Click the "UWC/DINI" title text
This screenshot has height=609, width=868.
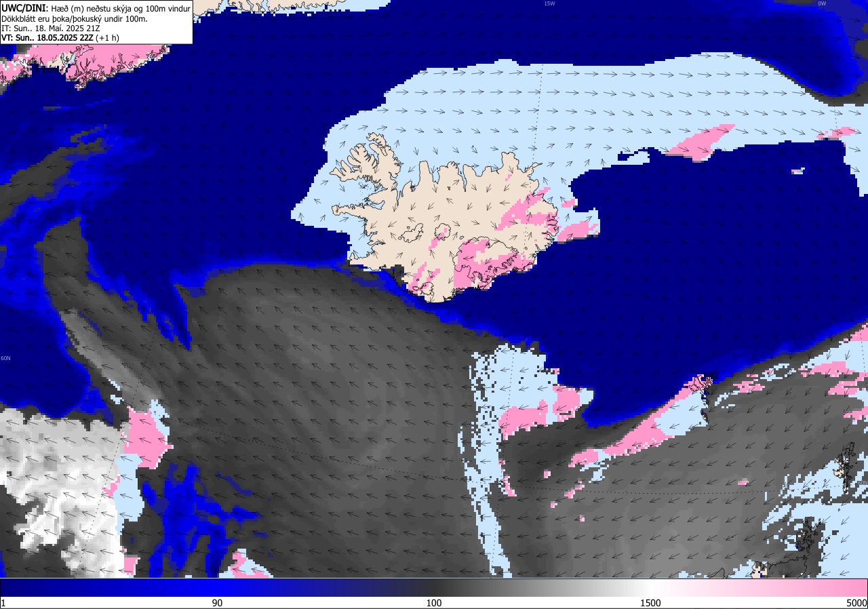23,7
